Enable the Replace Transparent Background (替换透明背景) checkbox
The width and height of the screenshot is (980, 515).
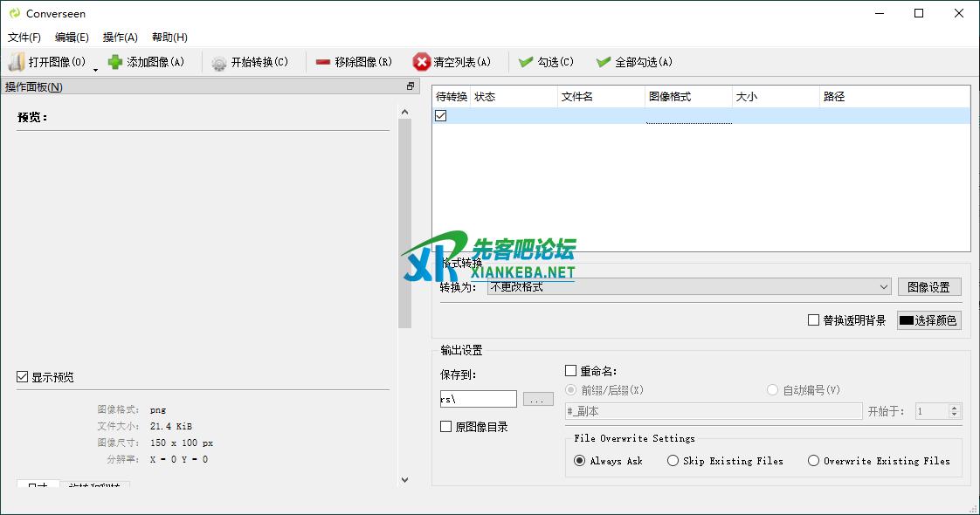(x=813, y=320)
